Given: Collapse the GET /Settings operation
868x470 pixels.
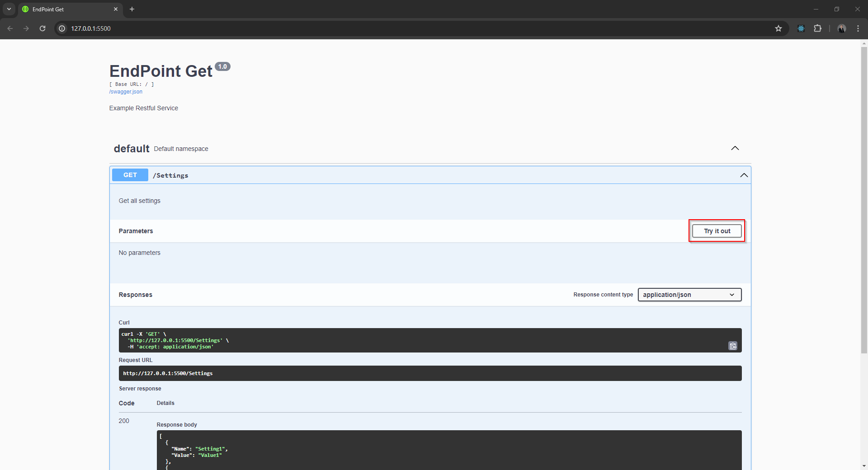Looking at the screenshot, I should pos(744,175).
